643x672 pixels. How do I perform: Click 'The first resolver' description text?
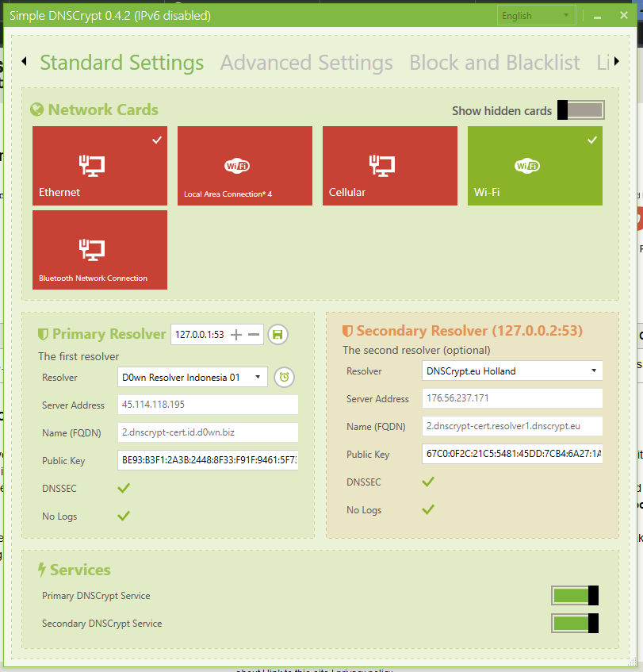pyautogui.click(x=78, y=356)
